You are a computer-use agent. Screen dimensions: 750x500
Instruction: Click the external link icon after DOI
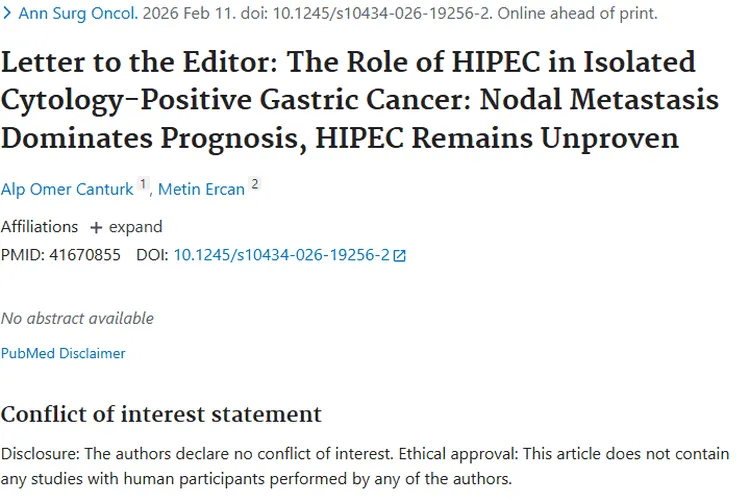point(400,256)
